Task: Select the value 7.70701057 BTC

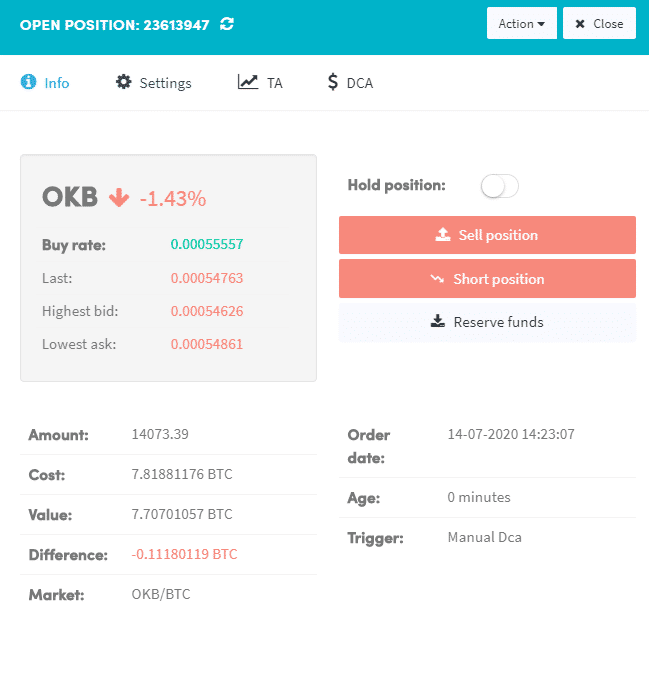Action: pos(182,514)
